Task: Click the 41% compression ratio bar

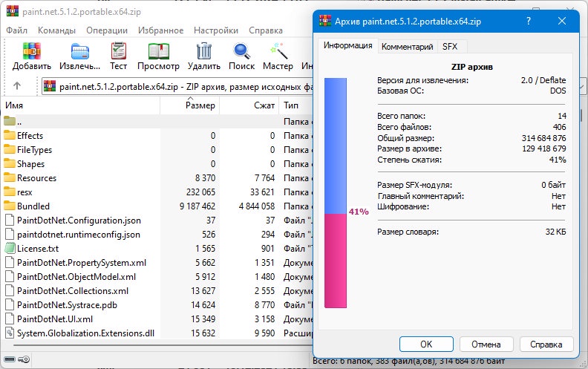Action: [336, 193]
